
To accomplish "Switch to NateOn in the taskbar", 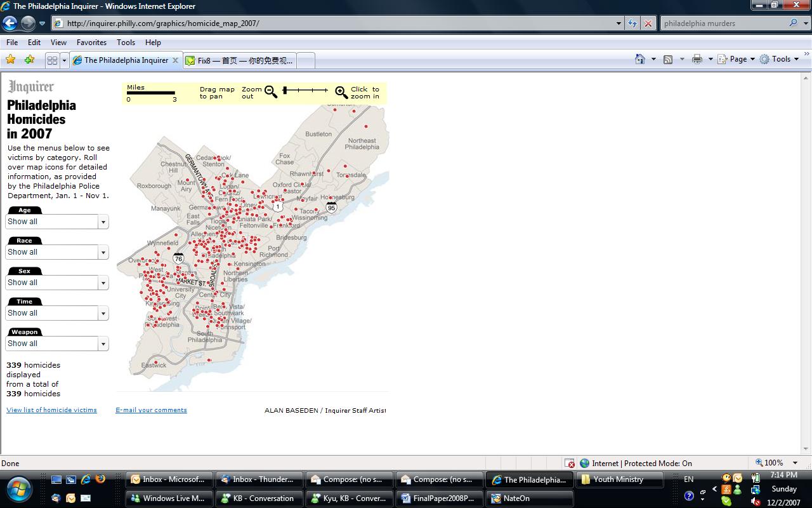I will pyautogui.click(x=528, y=498).
